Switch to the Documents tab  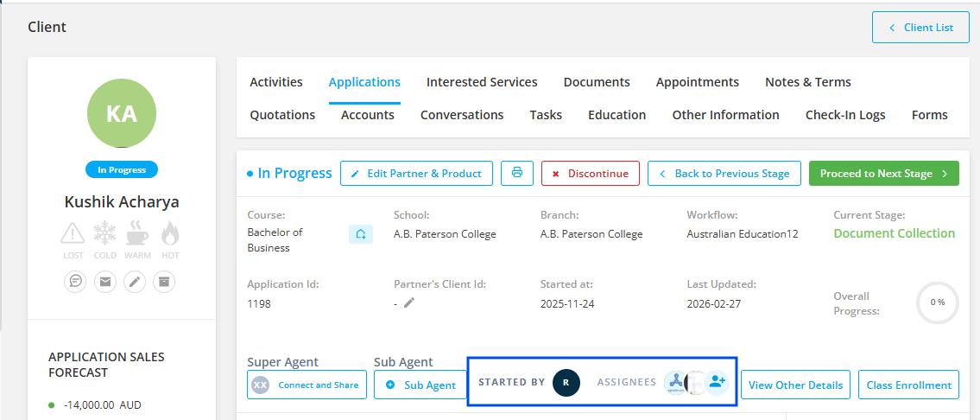(x=597, y=82)
